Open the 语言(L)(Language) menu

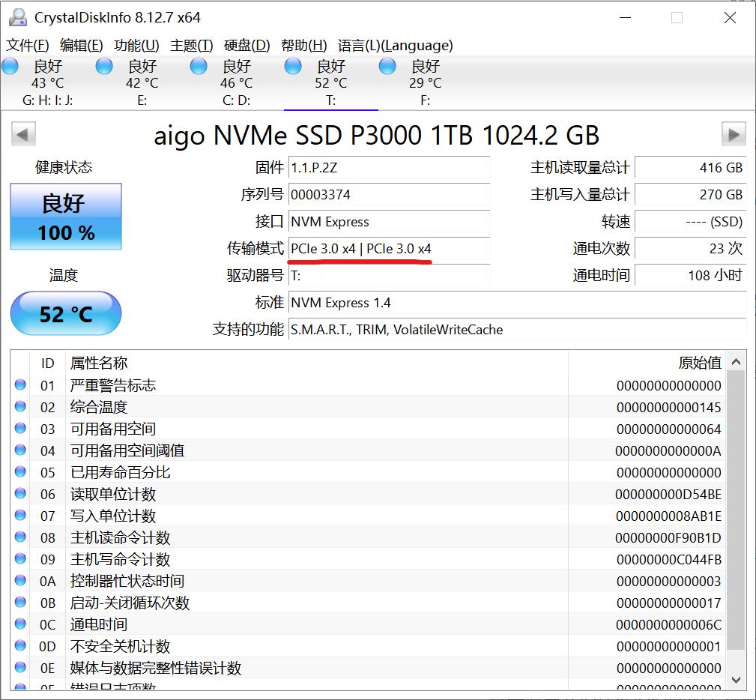click(x=396, y=46)
